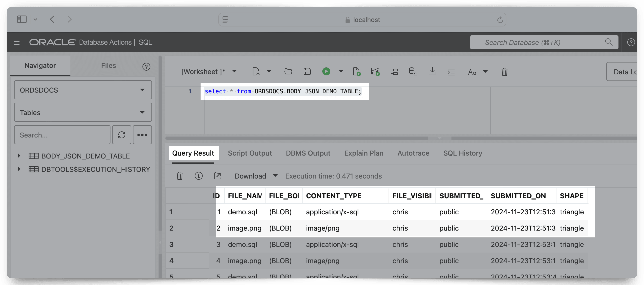This screenshot has height=285, width=644.
Task: Refresh the navigator object list
Action: pos(121,135)
